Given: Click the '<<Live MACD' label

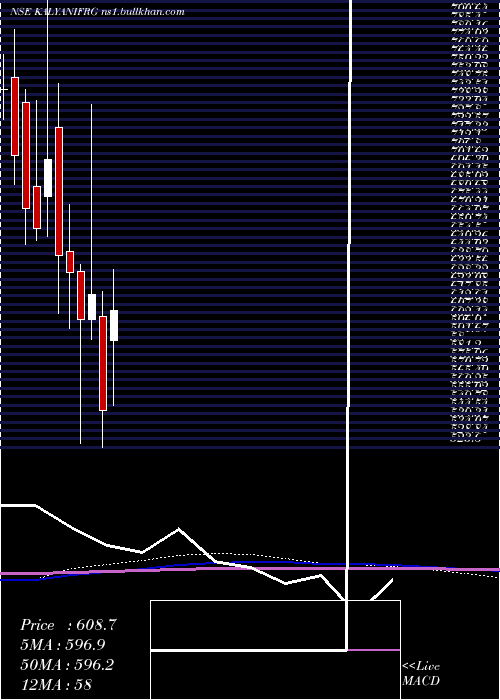Looking at the screenshot, I should pyautogui.click(x=421, y=673).
